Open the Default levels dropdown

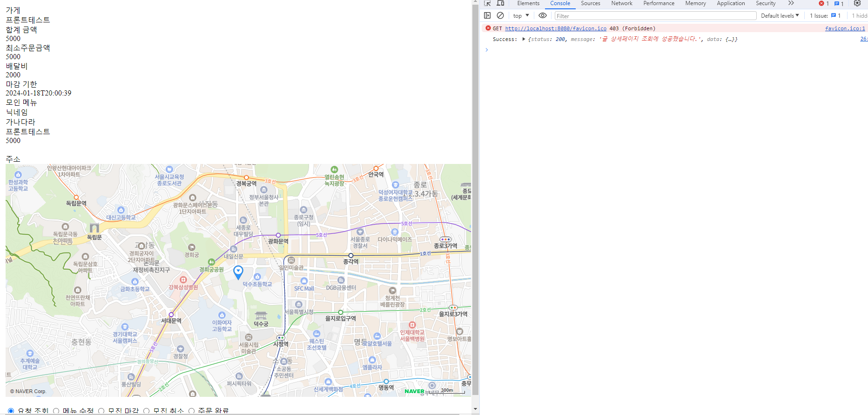pos(780,15)
